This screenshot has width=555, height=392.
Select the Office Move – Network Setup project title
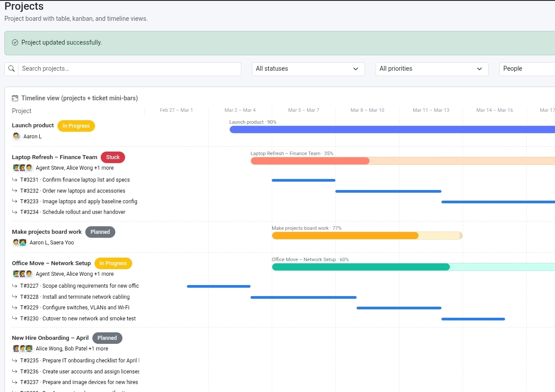(51, 263)
